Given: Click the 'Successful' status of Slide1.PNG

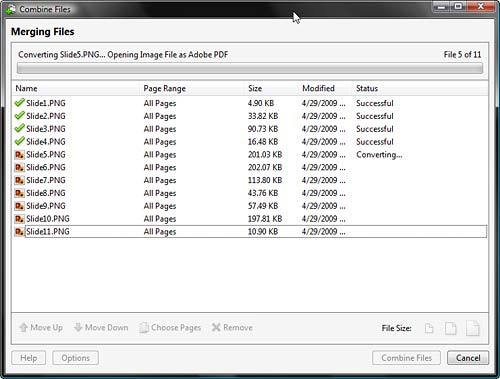Looking at the screenshot, I should pos(375,103).
